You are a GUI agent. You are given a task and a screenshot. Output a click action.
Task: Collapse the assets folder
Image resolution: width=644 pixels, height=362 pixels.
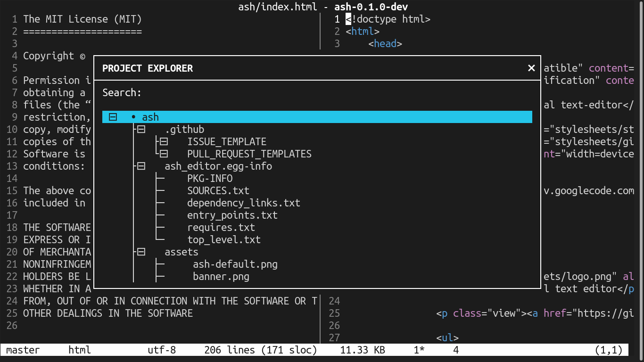point(140,252)
